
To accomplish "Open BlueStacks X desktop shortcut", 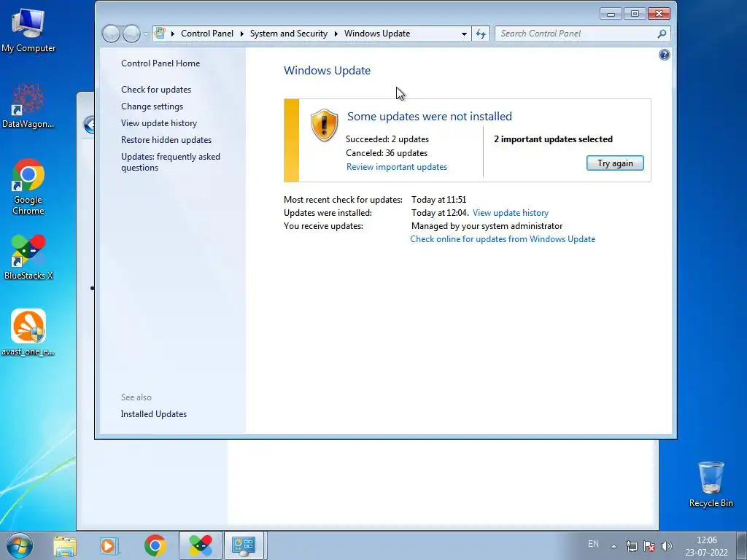I will coord(28,257).
